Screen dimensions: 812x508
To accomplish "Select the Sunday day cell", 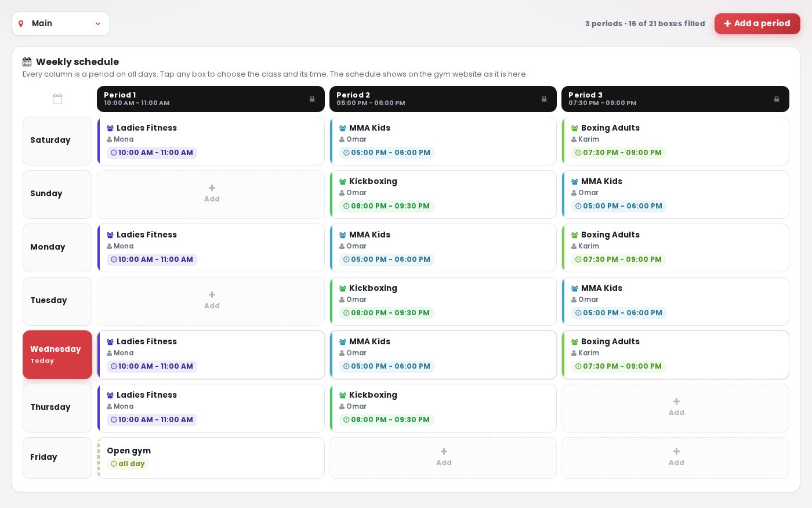I will pos(57,194).
